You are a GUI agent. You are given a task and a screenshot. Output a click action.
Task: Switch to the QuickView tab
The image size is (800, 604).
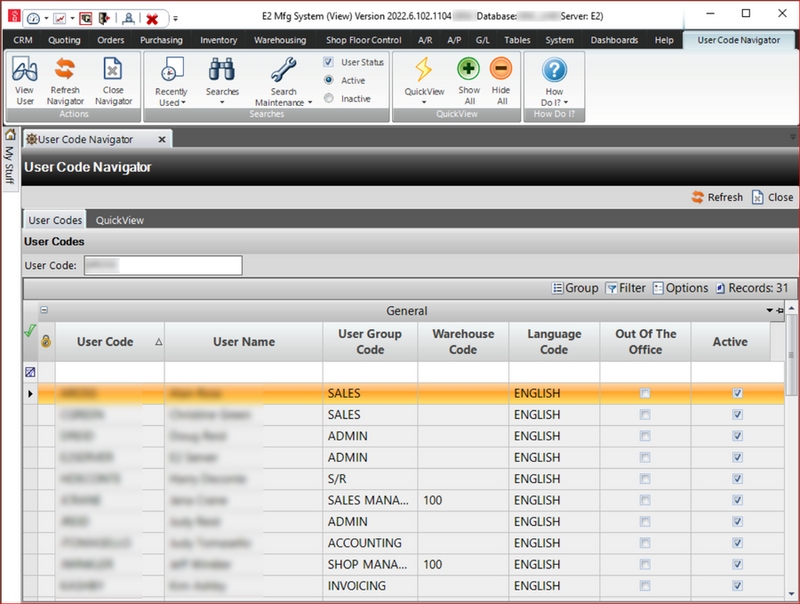pos(120,220)
